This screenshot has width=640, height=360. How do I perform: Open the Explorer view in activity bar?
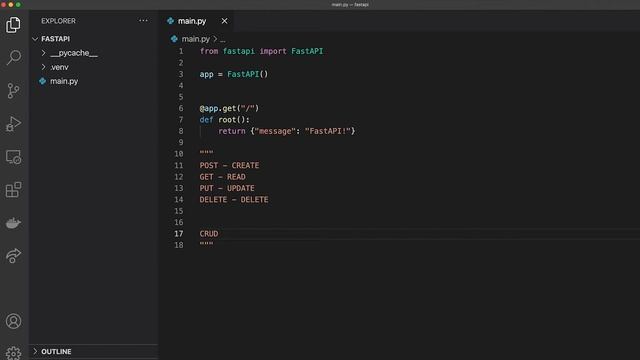pyautogui.click(x=13, y=25)
